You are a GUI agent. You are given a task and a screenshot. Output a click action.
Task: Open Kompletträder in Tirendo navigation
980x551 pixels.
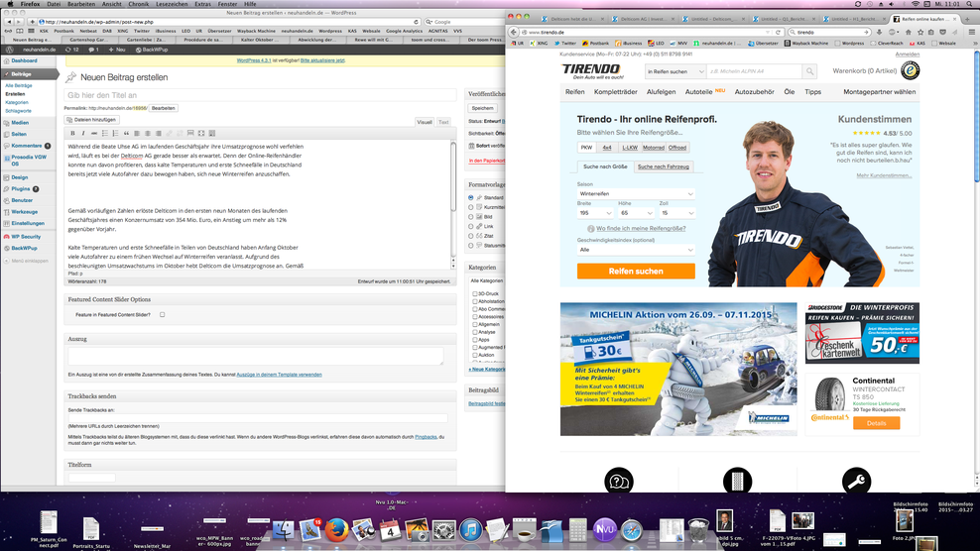click(x=616, y=92)
